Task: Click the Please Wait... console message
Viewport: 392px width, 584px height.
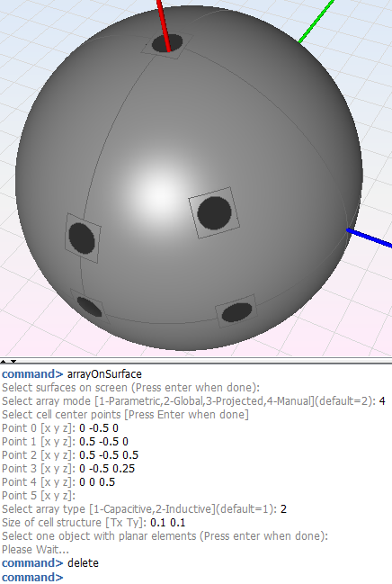Action: point(35,550)
